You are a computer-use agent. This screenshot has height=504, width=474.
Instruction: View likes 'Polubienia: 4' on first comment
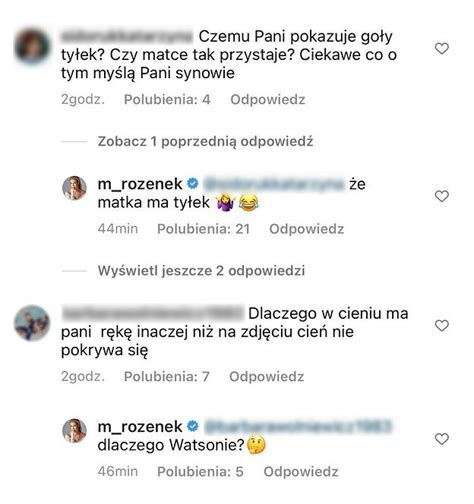(167, 100)
